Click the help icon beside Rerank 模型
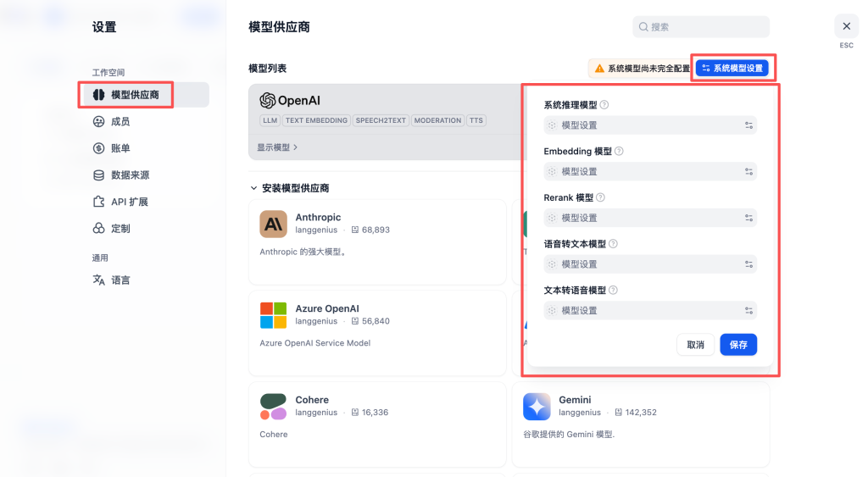Viewport: 868px width, 477px height. tap(600, 197)
